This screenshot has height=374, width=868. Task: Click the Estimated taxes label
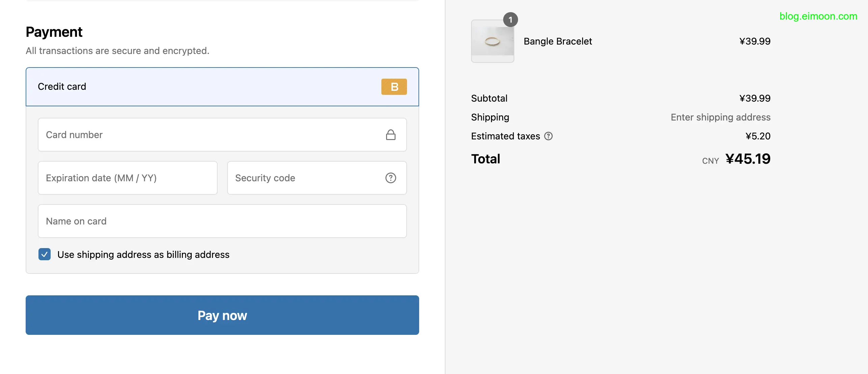[x=505, y=136]
